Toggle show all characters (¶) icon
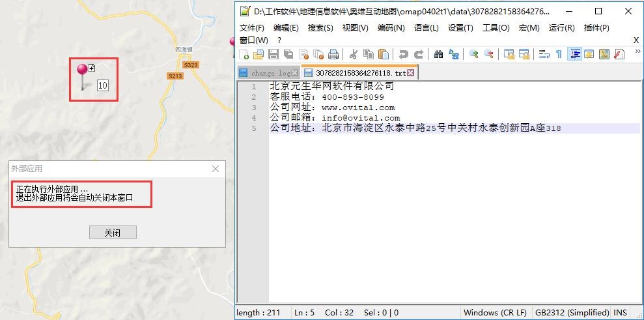 (559, 54)
